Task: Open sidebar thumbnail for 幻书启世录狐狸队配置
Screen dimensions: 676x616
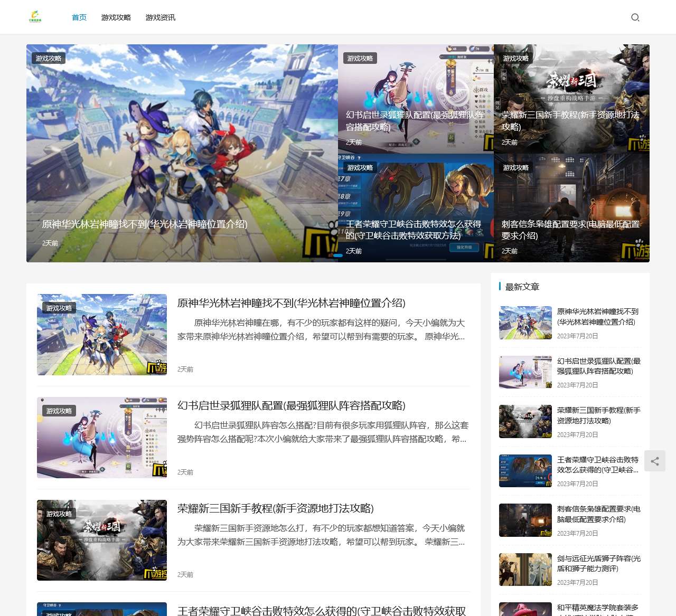Action: coord(525,372)
